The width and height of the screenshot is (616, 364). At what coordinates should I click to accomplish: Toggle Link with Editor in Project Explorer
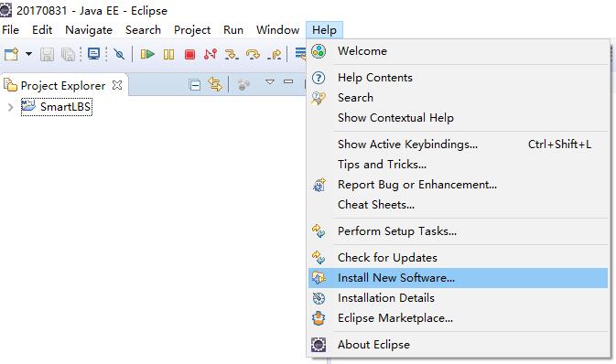pyautogui.click(x=215, y=84)
